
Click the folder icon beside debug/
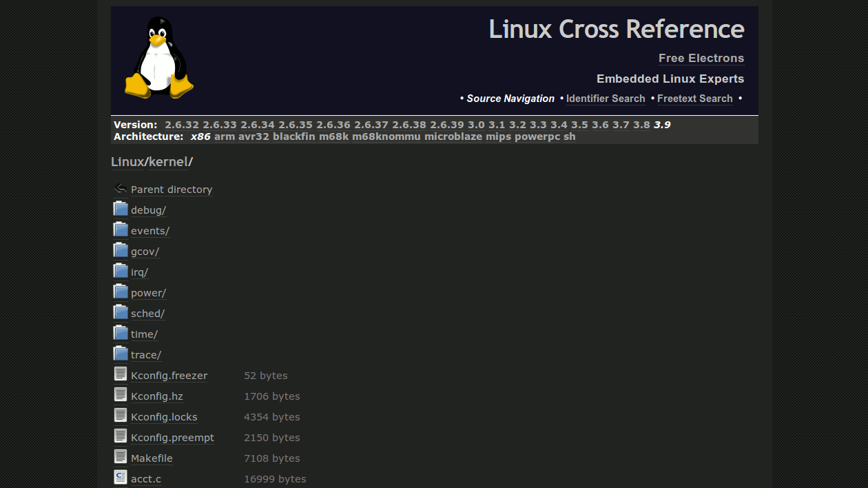[x=120, y=208]
